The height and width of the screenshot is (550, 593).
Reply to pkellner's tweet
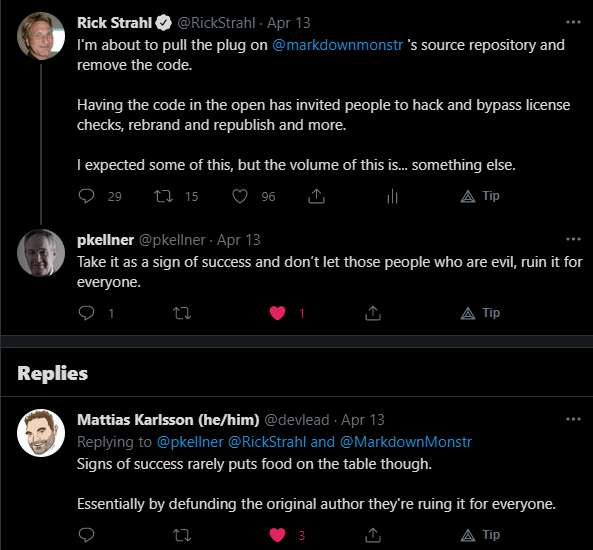(x=86, y=313)
